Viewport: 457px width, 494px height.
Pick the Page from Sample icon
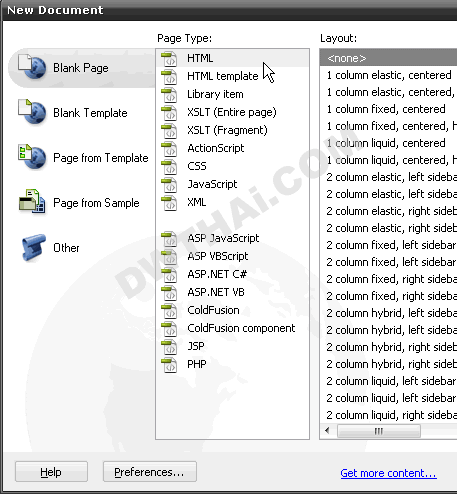point(32,201)
